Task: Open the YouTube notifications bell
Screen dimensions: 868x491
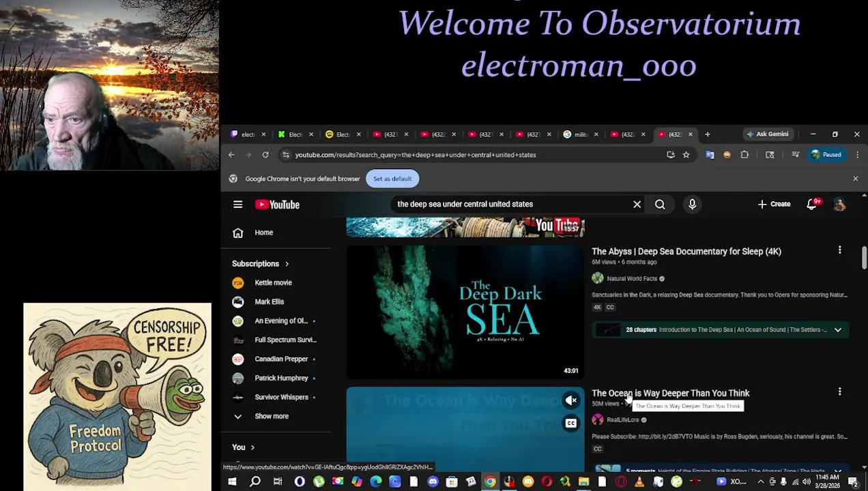Action: click(812, 205)
